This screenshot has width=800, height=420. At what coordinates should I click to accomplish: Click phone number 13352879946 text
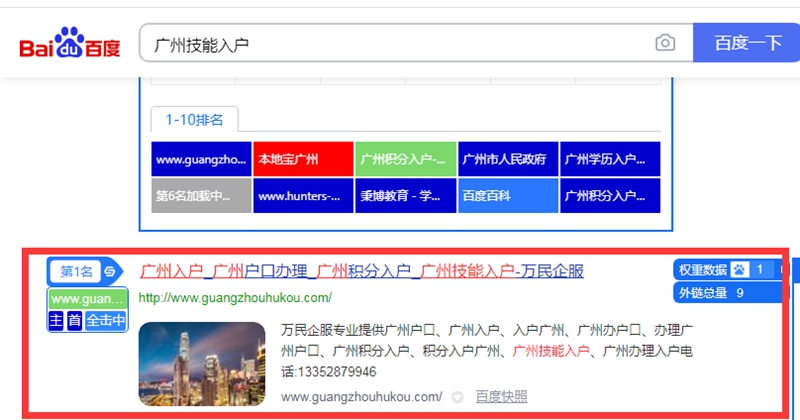pyautogui.click(x=337, y=372)
